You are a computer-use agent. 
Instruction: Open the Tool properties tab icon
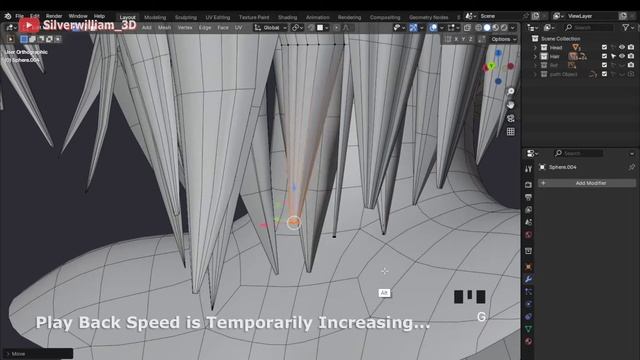[528, 169]
